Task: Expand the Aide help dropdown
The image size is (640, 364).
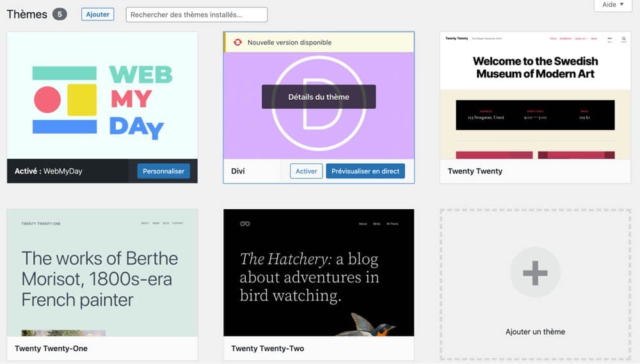Action: tap(612, 5)
